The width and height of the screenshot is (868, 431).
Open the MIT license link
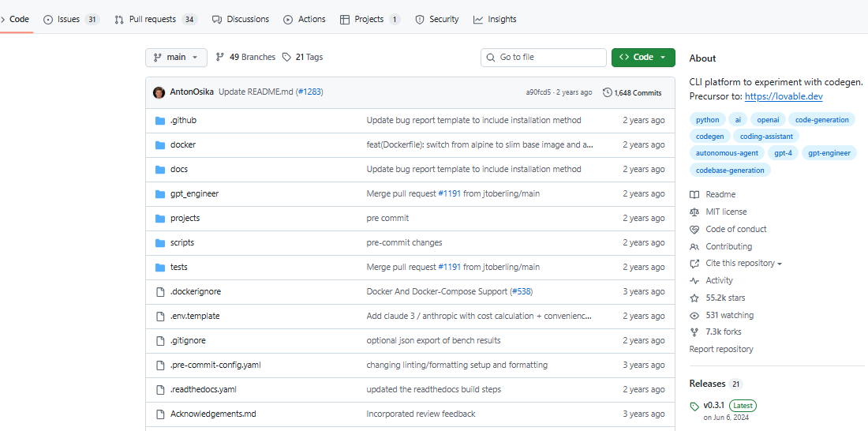pos(718,212)
